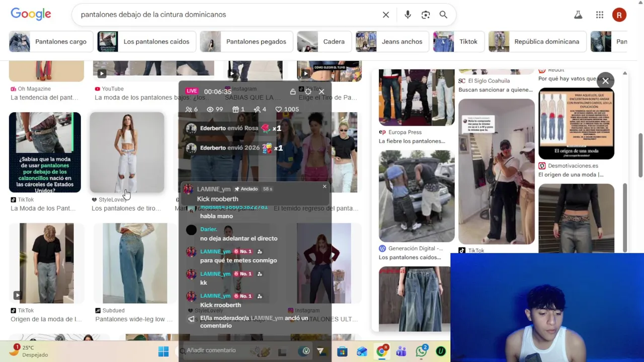644x362 pixels.
Task: Open La tendencia del pant... link
Action: [x=44, y=98]
